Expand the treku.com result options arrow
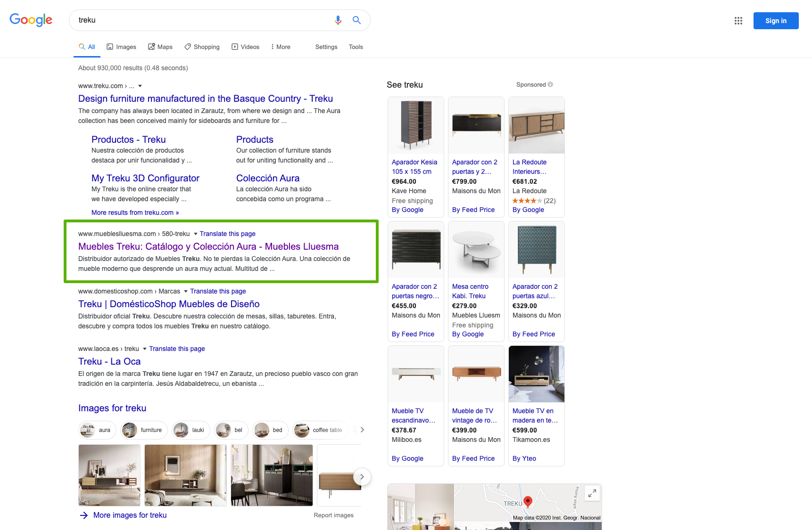 [x=140, y=86]
